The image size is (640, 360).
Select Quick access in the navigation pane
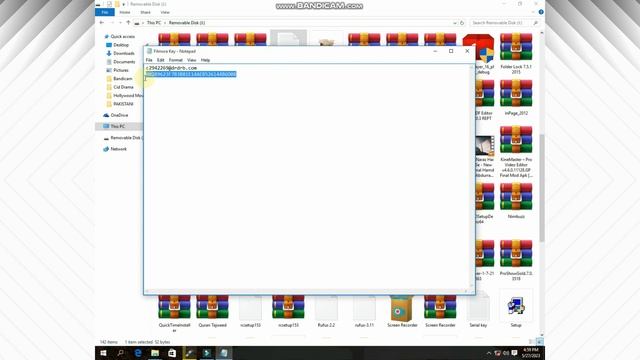pos(122,36)
